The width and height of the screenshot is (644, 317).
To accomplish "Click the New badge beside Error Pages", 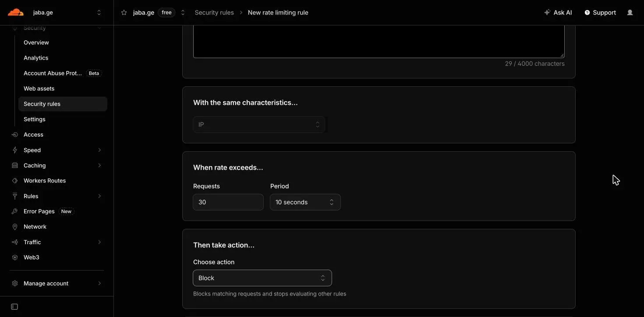I will pos(66,211).
